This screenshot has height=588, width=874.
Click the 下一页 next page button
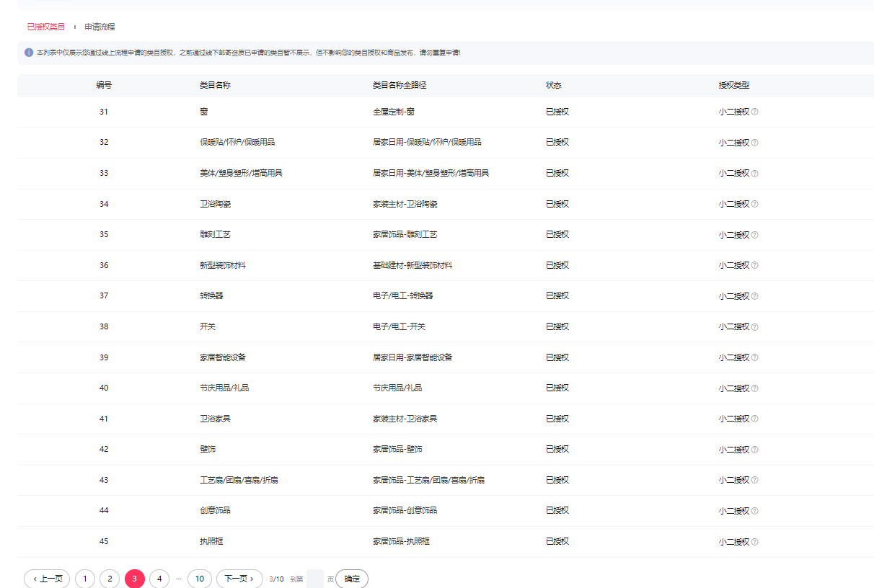[239, 579]
